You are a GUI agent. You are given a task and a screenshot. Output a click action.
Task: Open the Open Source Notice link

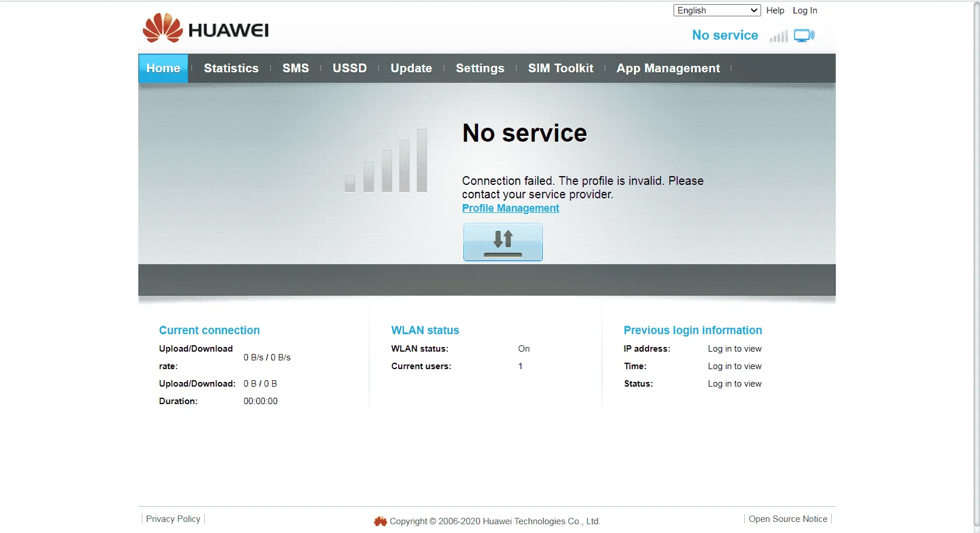point(788,519)
